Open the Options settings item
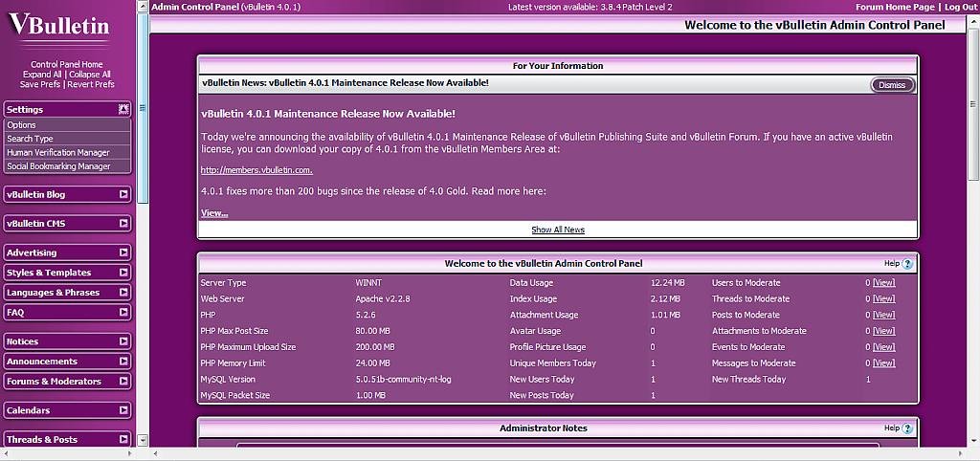The image size is (980, 461). click(68, 125)
